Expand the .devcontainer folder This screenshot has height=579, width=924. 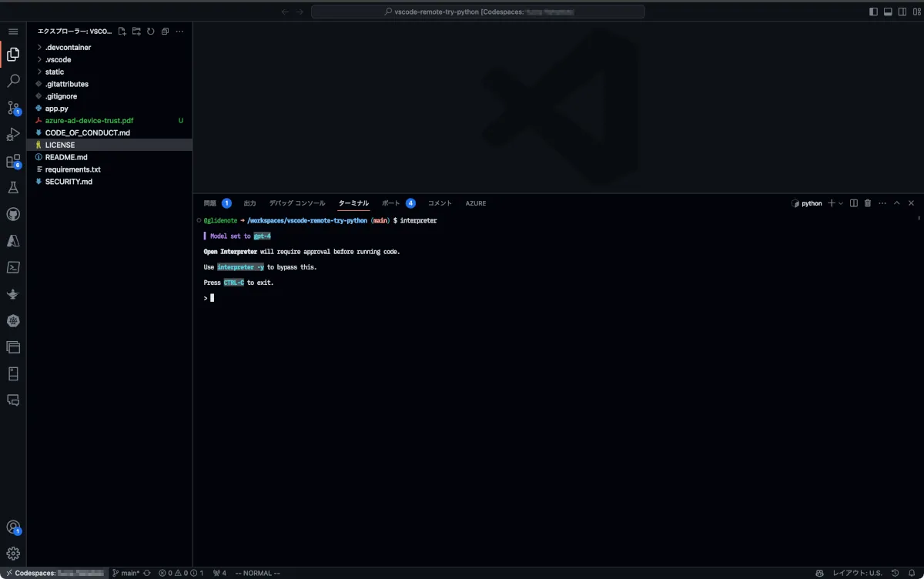click(x=109, y=47)
